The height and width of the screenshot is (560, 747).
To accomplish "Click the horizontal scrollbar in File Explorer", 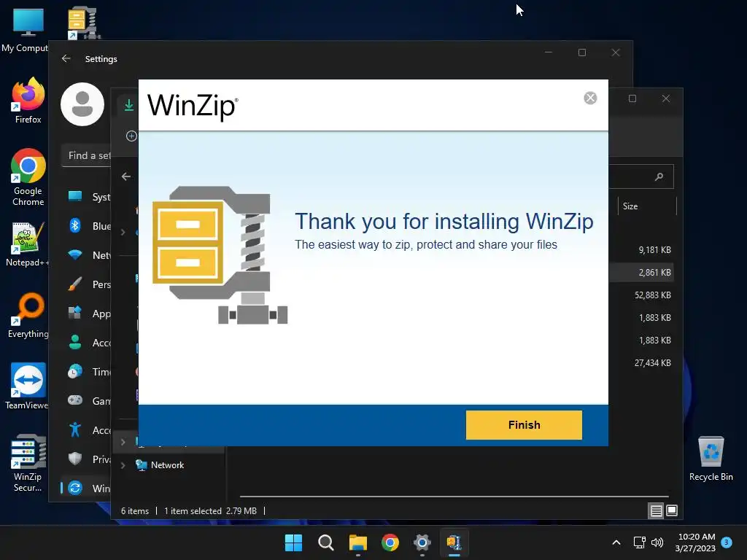I will click(454, 496).
